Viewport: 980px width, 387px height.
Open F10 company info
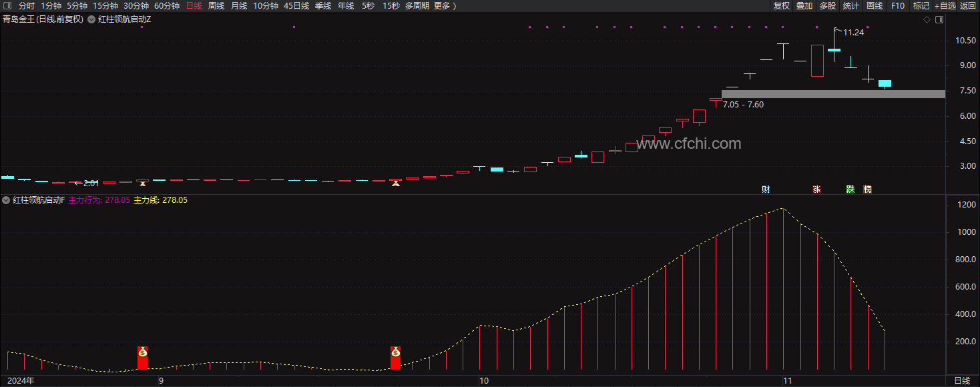pyautogui.click(x=898, y=5)
